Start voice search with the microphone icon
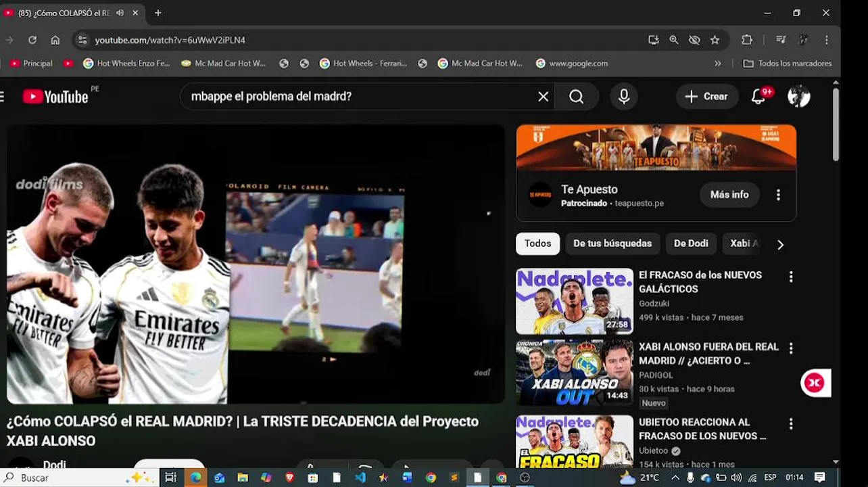 (624, 97)
